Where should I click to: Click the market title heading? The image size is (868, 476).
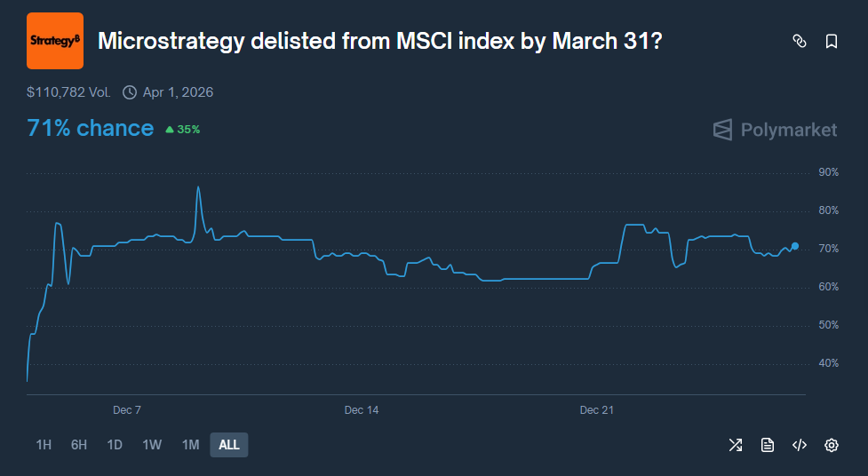(x=378, y=41)
